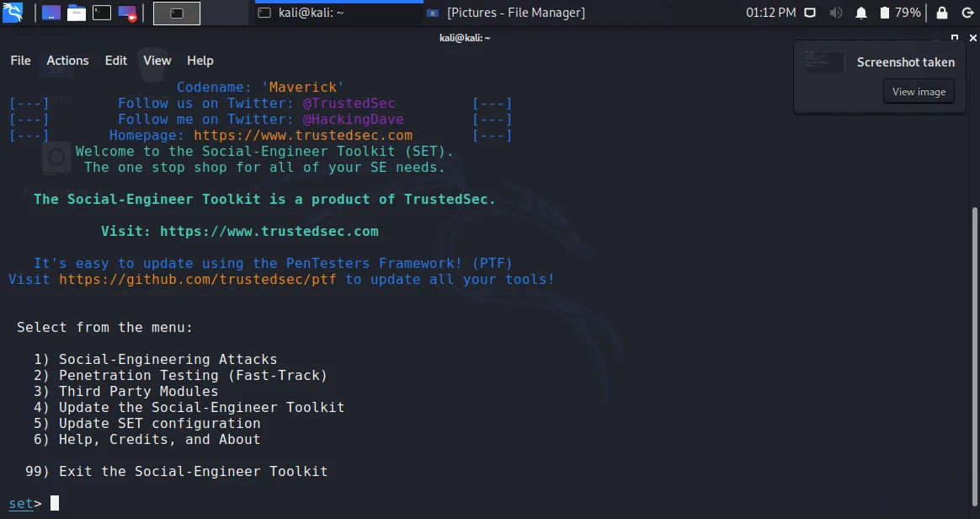Open the display settings tray icon
This screenshot has width=980, height=519.
point(810,13)
